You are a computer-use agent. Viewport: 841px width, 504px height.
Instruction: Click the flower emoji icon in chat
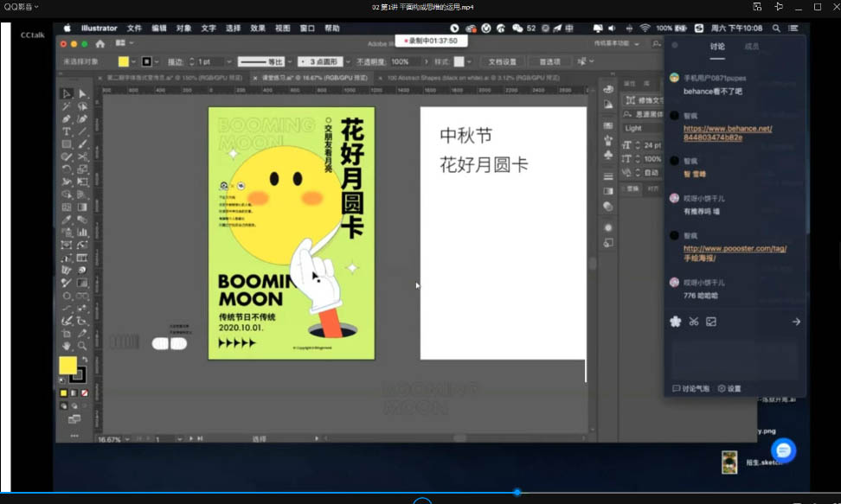(x=676, y=322)
